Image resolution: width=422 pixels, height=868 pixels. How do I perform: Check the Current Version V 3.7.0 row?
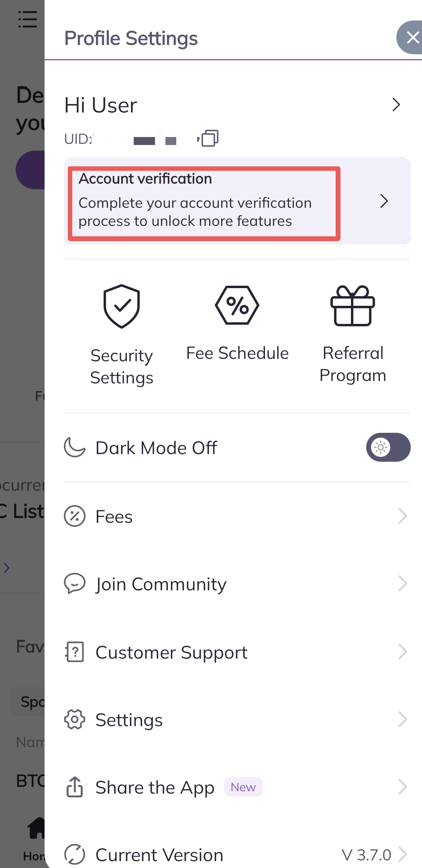pyautogui.click(x=237, y=855)
